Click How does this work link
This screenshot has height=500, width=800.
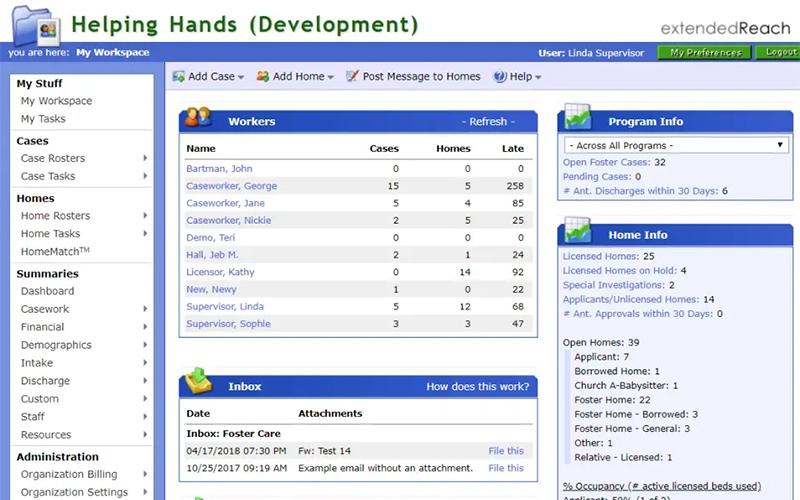click(478, 387)
